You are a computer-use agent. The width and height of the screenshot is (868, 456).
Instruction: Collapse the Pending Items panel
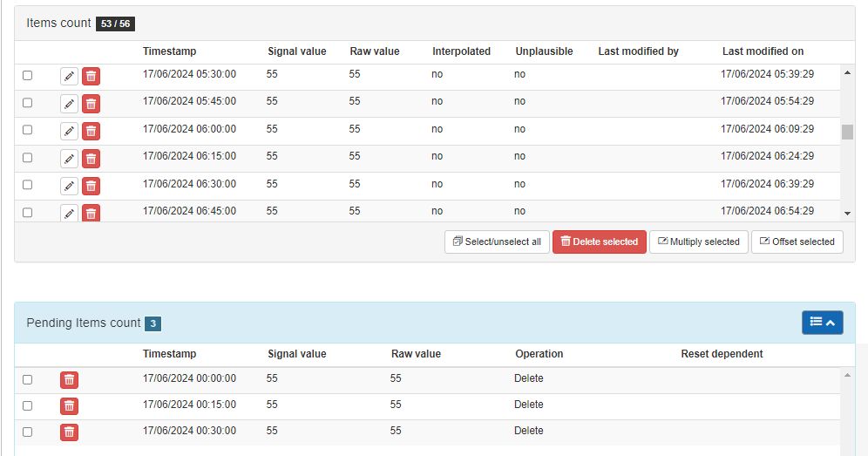(822, 323)
